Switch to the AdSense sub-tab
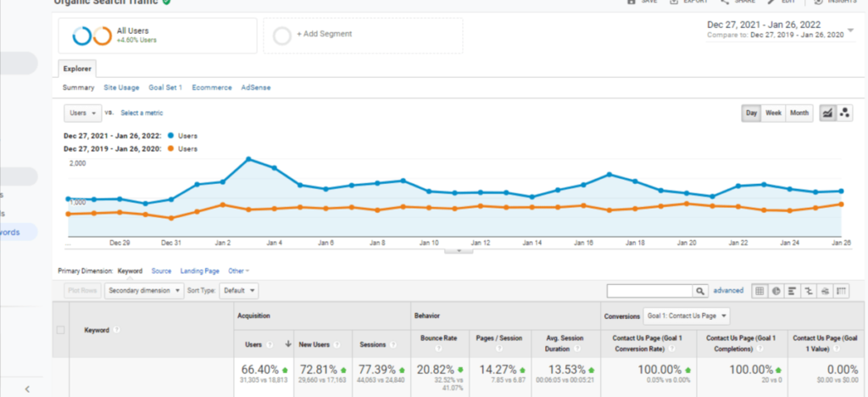The width and height of the screenshot is (868, 397). 256,87
